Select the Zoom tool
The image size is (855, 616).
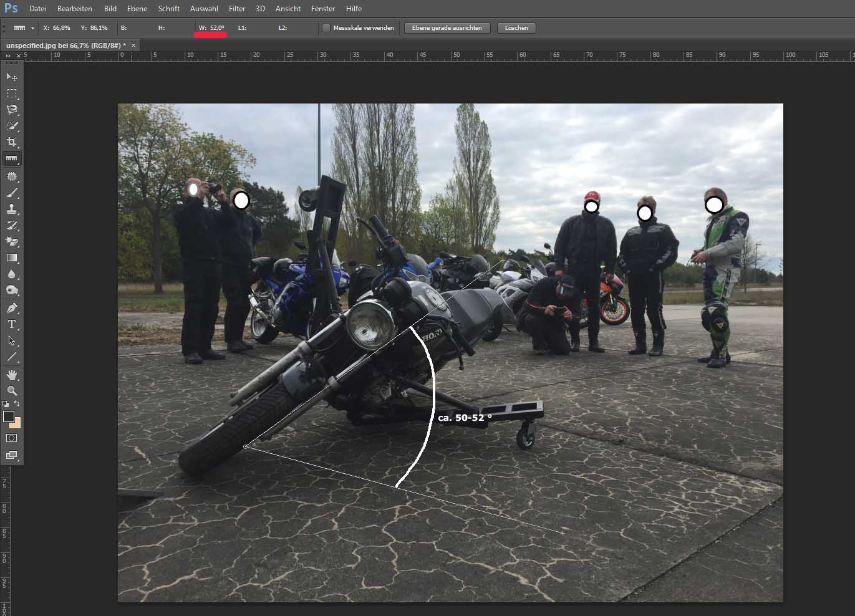(x=12, y=390)
